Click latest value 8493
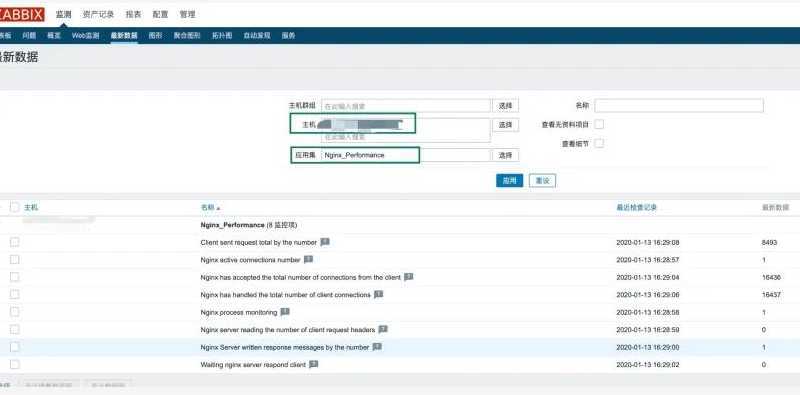 (x=769, y=242)
